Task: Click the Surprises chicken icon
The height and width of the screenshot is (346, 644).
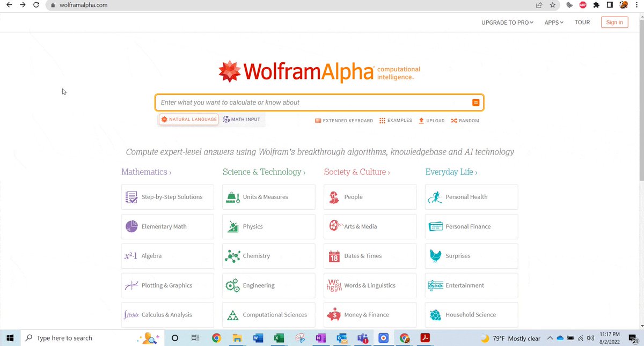Action: (x=435, y=256)
